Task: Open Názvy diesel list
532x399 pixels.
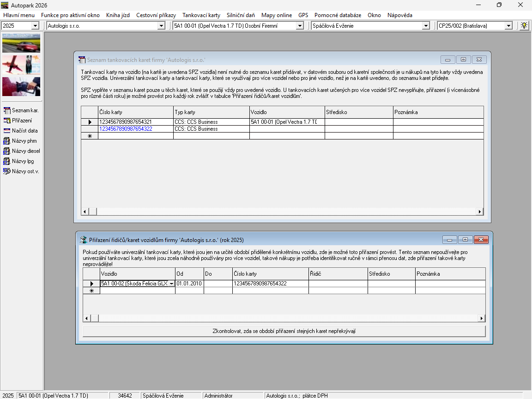Action: pyautogui.click(x=21, y=151)
